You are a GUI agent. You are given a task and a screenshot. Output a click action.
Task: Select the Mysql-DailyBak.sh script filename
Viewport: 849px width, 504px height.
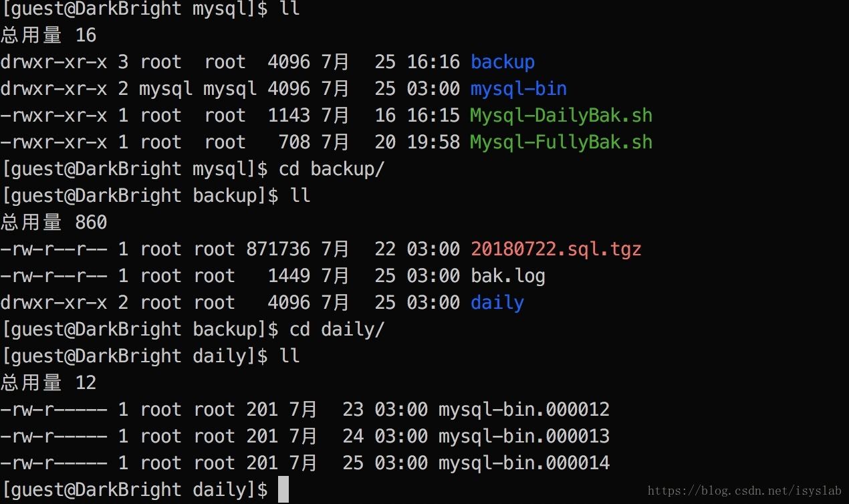(561, 116)
